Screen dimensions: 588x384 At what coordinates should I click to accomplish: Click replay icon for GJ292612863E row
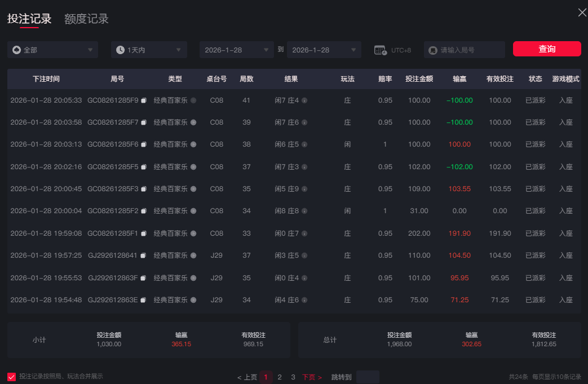coord(193,300)
